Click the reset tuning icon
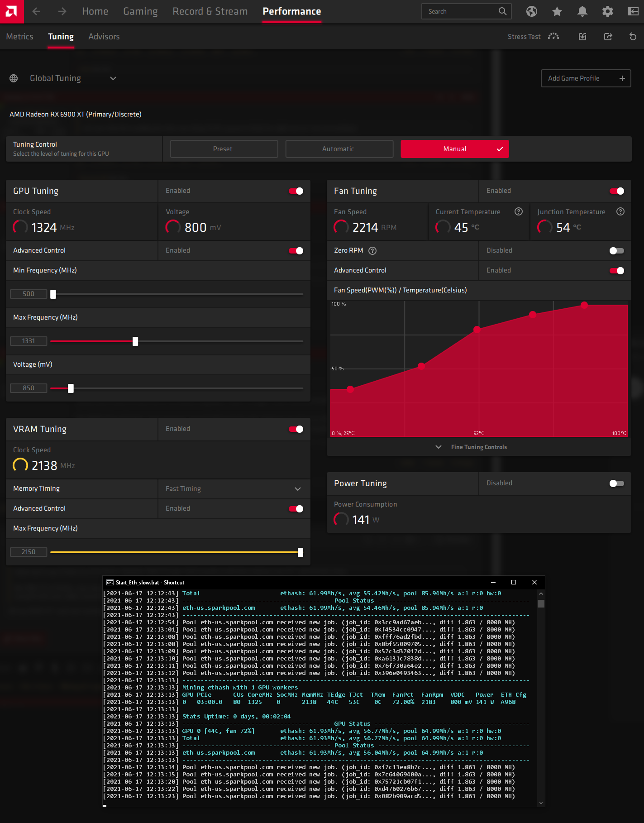 [633, 37]
